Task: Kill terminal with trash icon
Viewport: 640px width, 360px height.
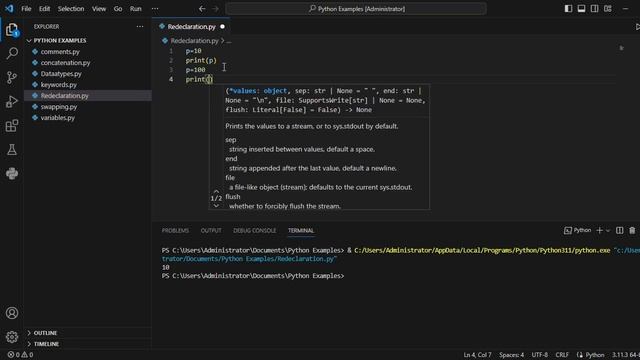Action: [632, 231]
